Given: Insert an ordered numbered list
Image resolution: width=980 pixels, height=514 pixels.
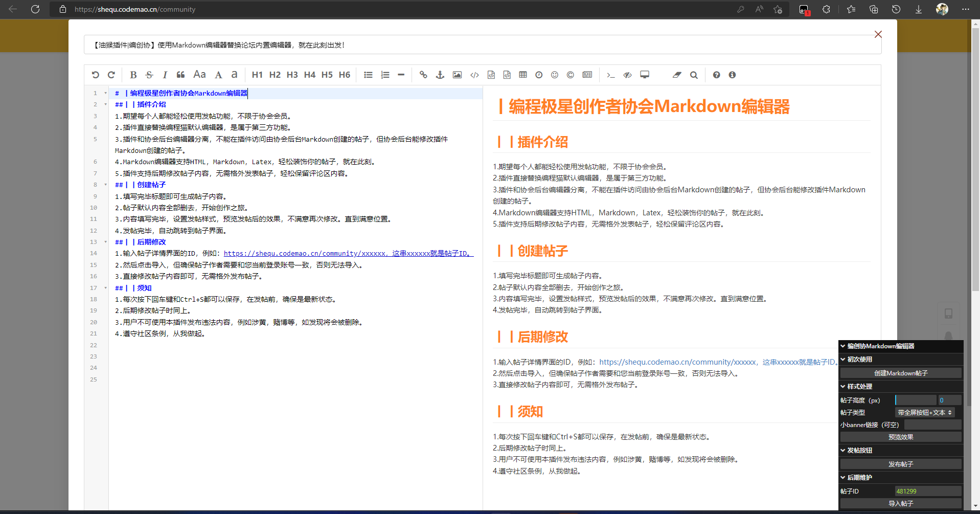Looking at the screenshot, I should pyautogui.click(x=385, y=75).
